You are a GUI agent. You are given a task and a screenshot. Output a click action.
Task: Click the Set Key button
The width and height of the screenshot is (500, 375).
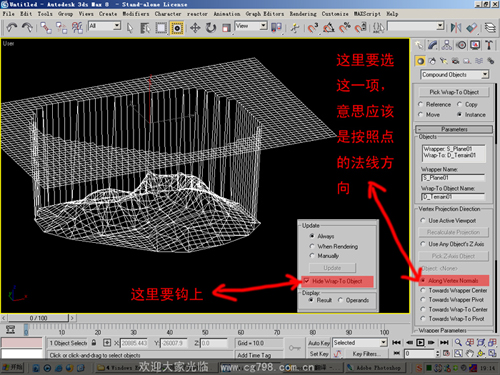point(319,354)
